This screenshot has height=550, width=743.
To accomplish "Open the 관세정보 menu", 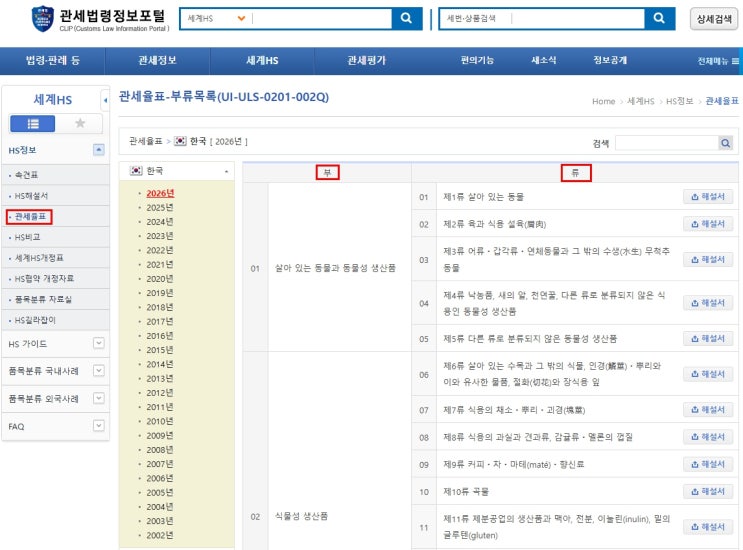I will [x=157, y=61].
